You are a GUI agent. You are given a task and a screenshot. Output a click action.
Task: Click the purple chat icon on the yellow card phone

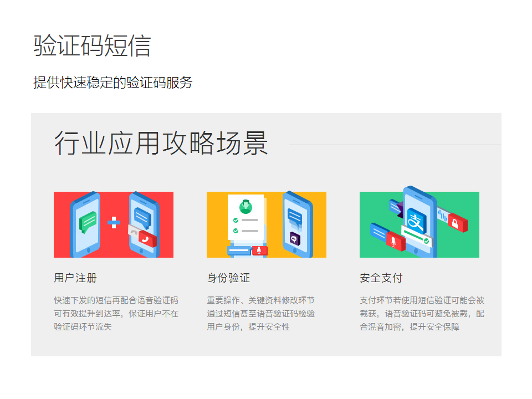[294, 239]
